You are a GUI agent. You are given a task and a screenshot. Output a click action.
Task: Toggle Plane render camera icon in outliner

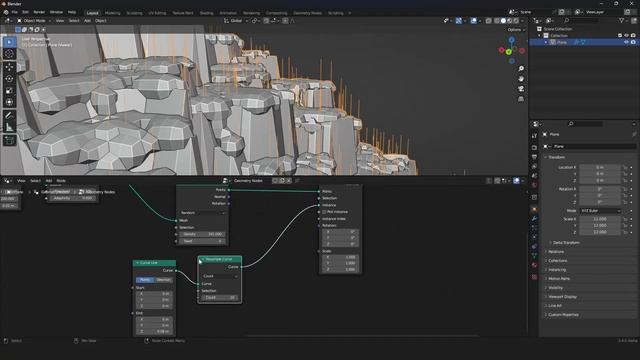pos(633,42)
